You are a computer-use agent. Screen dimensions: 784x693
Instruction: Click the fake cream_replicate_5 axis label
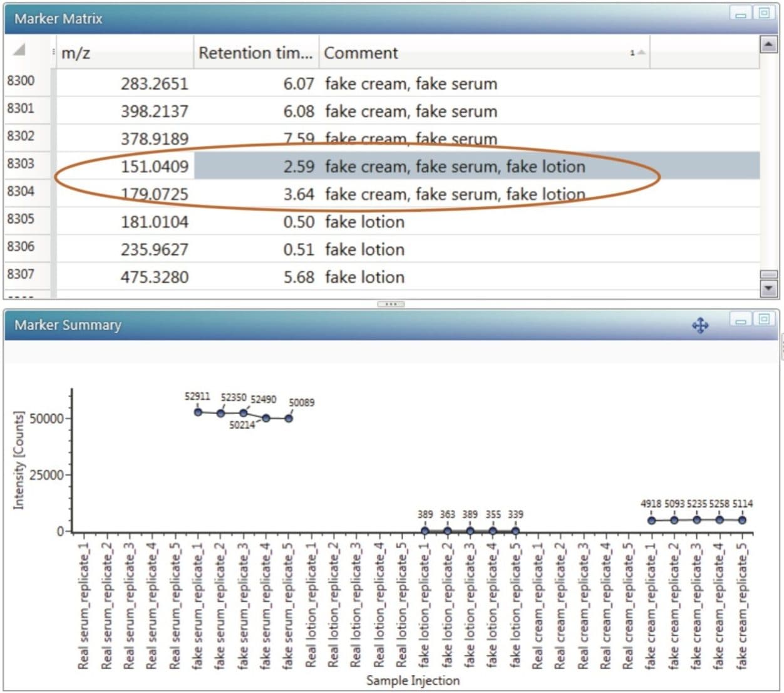pyautogui.click(x=741, y=605)
